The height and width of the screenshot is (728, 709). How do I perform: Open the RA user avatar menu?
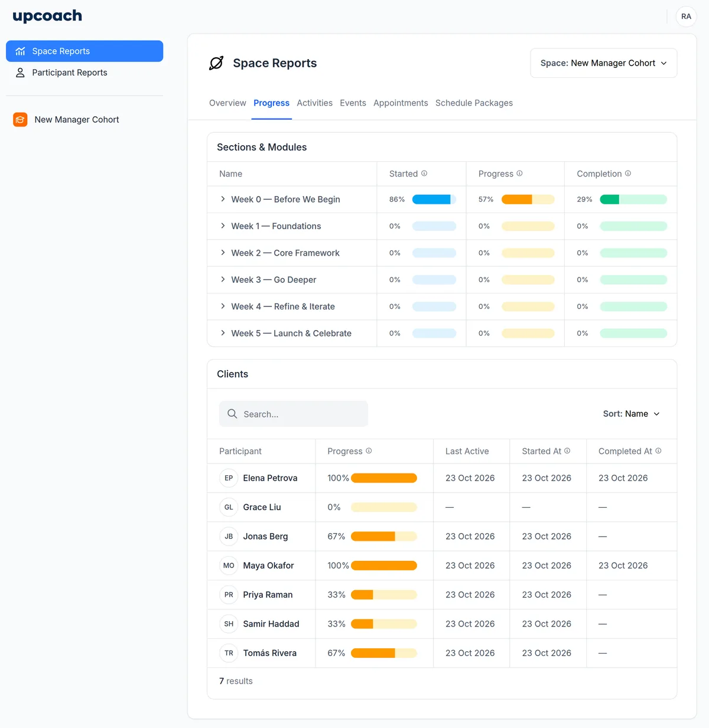686,17
